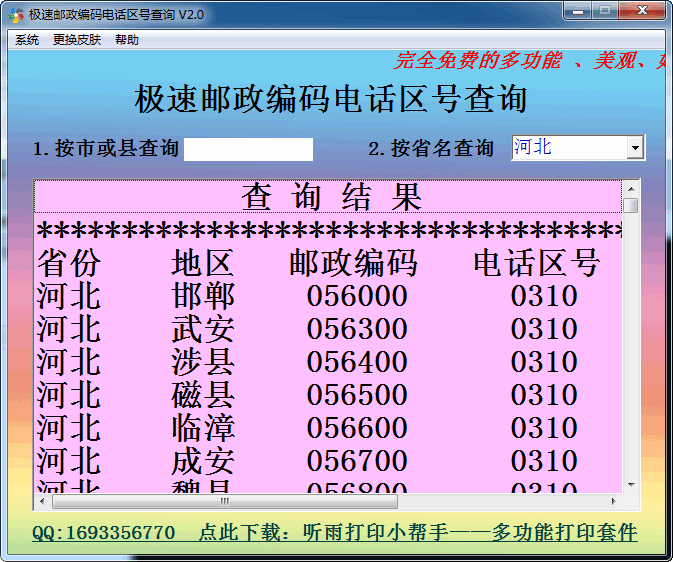This screenshot has height=562, width=673.
Task: Click area code 0310 in the 邯郸 row
Action: coord(544,296)
